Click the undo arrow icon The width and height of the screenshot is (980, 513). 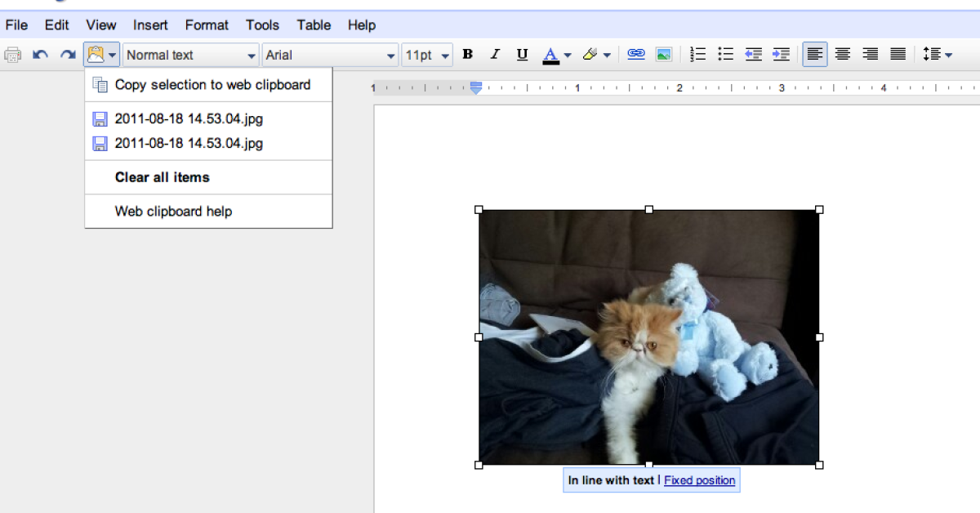pyautogui.click(x=40, y=55)
